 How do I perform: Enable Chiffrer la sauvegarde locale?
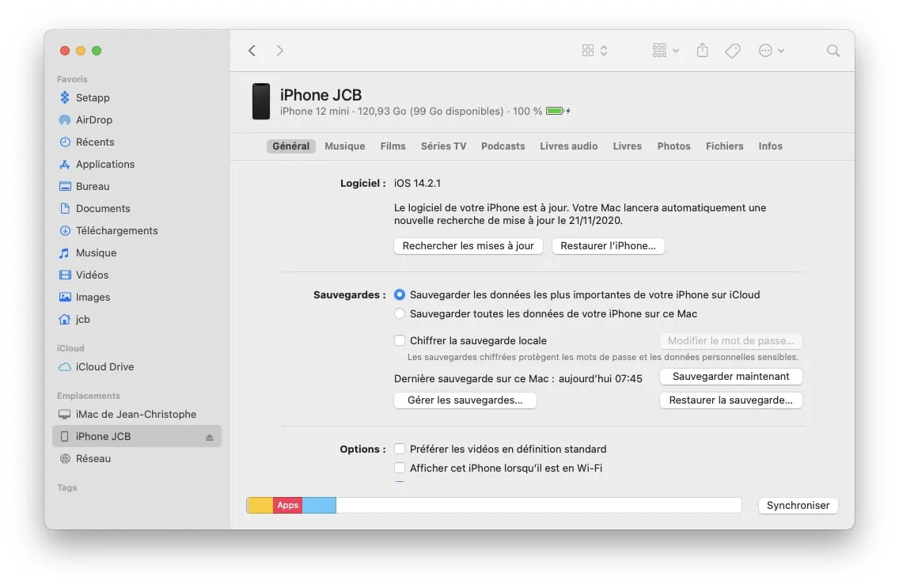click(400, 340)
